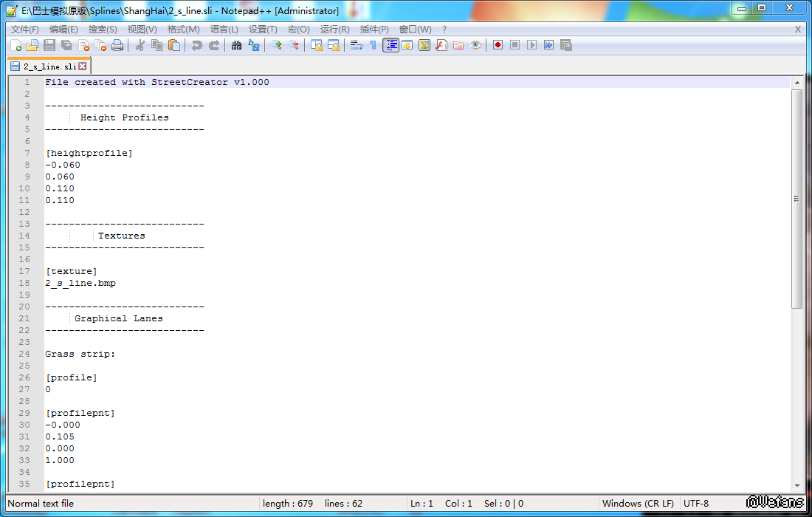Start macro recording with red dot button
The height and width of the screenshot is (517, 812).
498,45
